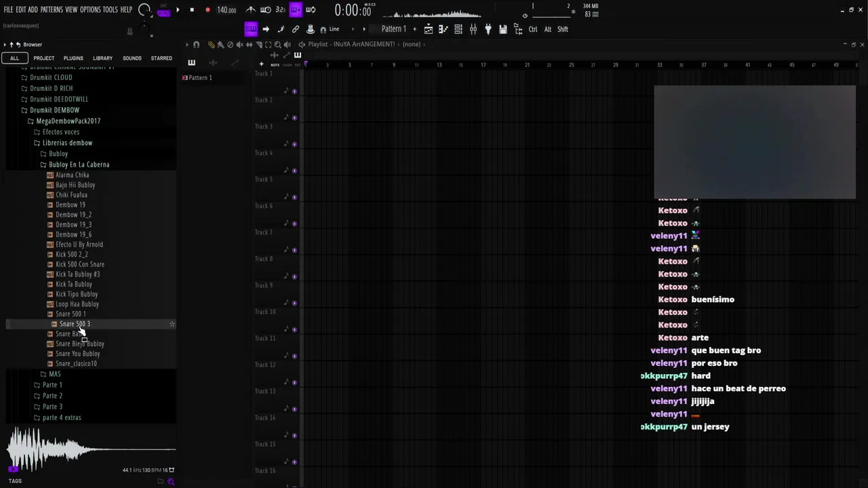The image size is (868, 488).
Task: Toggle mute dot on Track 11
Action: point(294,356)
